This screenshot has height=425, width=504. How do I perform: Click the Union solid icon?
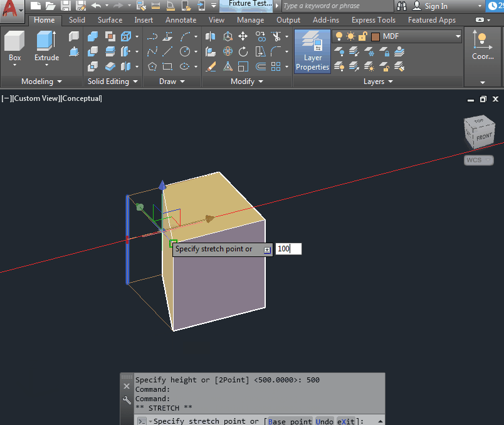coord(93,36)
